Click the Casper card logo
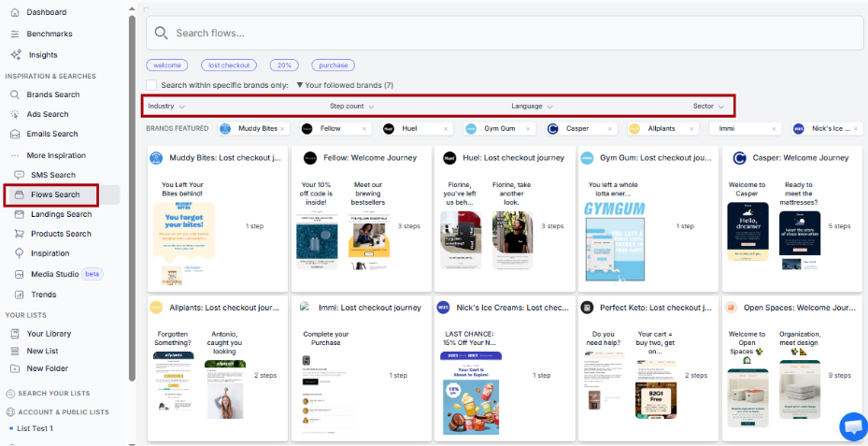 (x=739, y=158)
